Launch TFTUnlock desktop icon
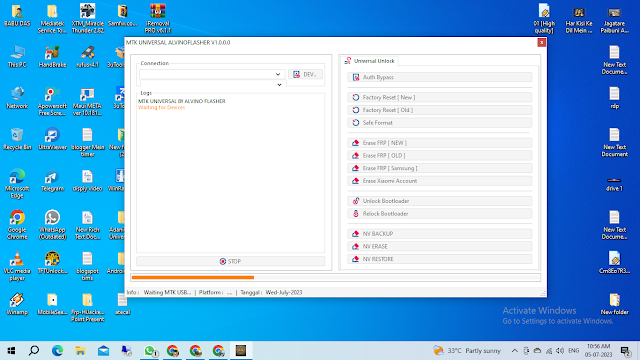The image size is (640, 360). pos(52,263)
